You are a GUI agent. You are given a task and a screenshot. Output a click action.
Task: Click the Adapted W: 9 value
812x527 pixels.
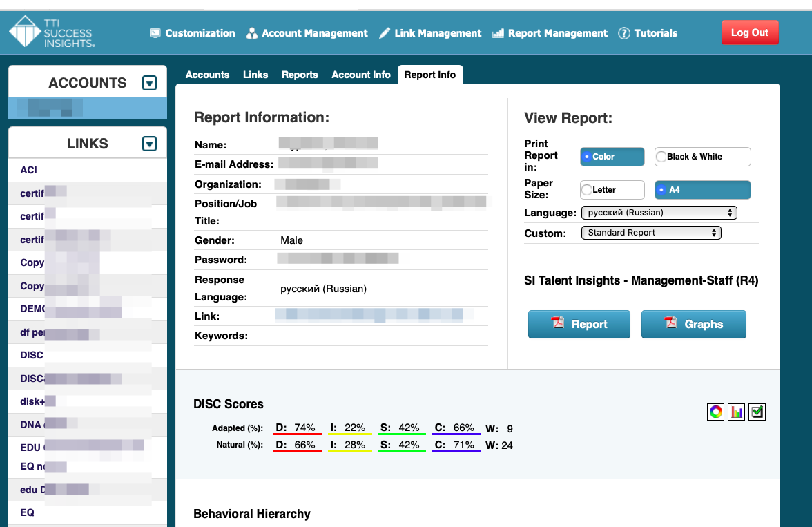(x=499, y=428)
